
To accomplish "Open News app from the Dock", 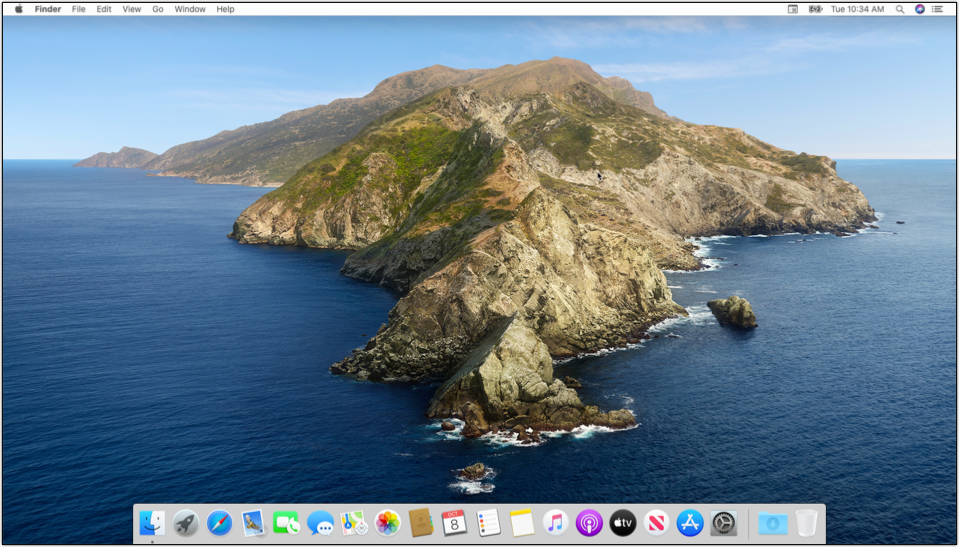I will tap(656, 523).
